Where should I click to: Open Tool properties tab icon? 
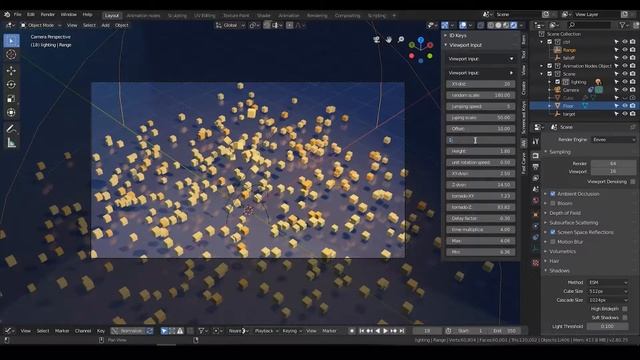tap(536, 141)
